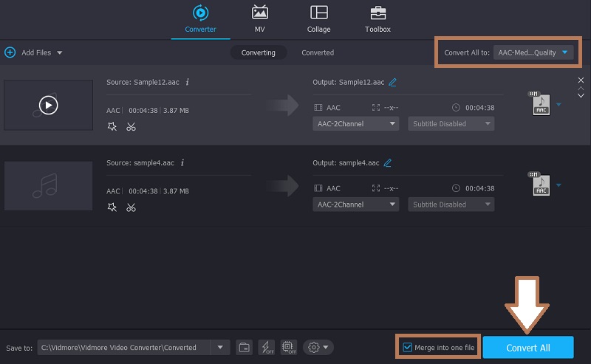Switch to the Converted tab

pos(318,52)
